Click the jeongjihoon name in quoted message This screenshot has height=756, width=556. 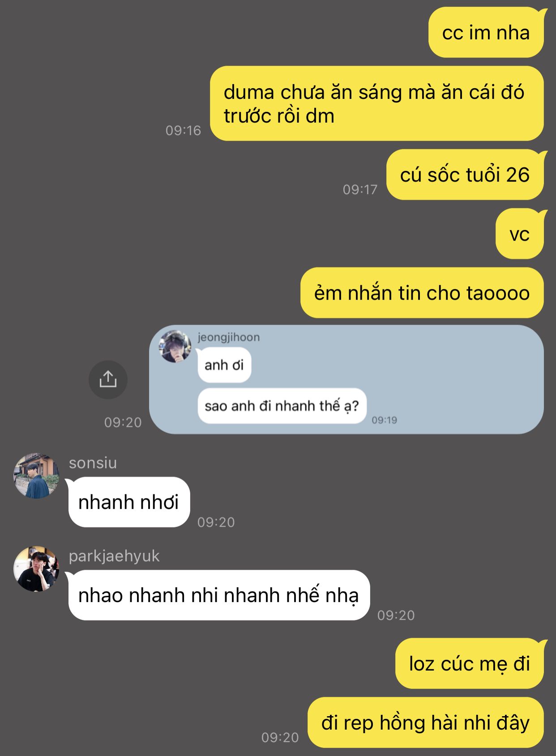click(229, 337)
